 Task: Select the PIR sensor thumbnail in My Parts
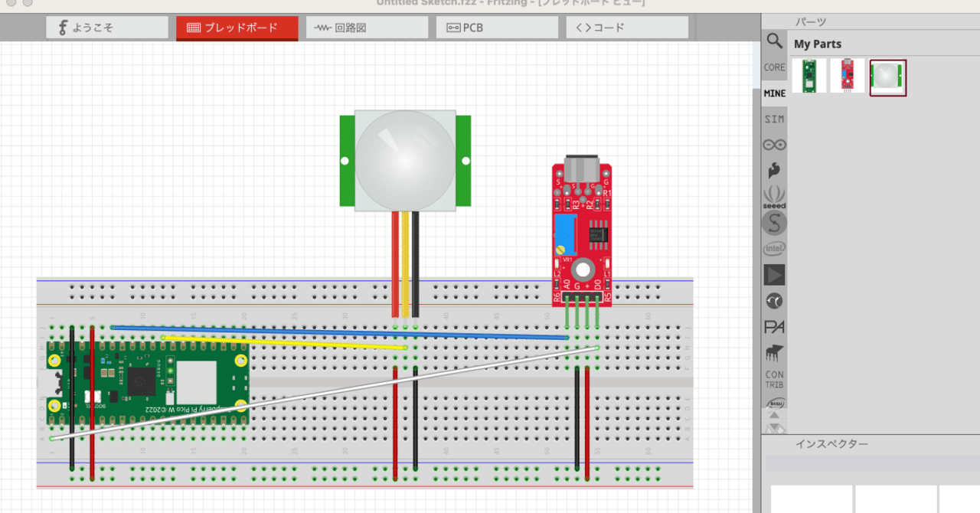(x=887, y=76)
